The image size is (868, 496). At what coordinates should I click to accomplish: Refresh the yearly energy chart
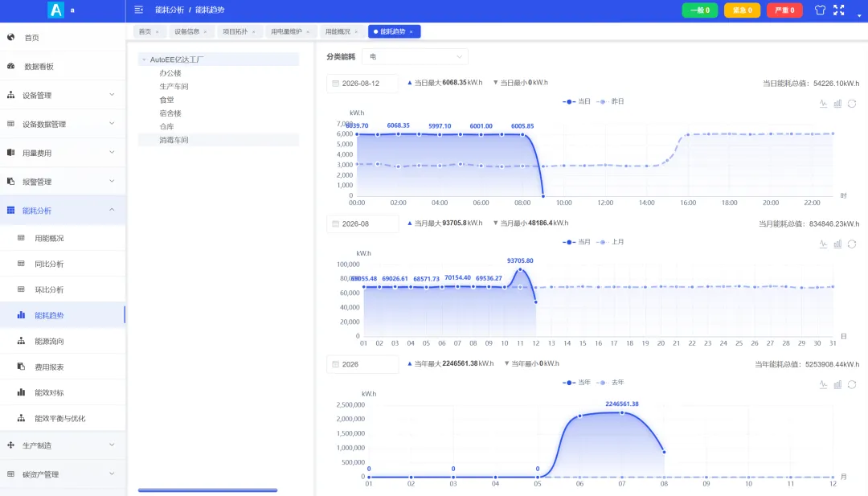point(852,384)
